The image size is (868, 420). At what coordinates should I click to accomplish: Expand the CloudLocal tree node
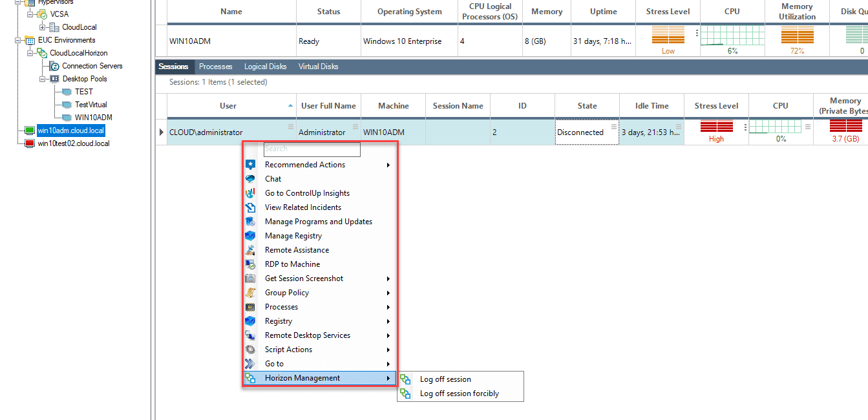(x=43, y=27)
